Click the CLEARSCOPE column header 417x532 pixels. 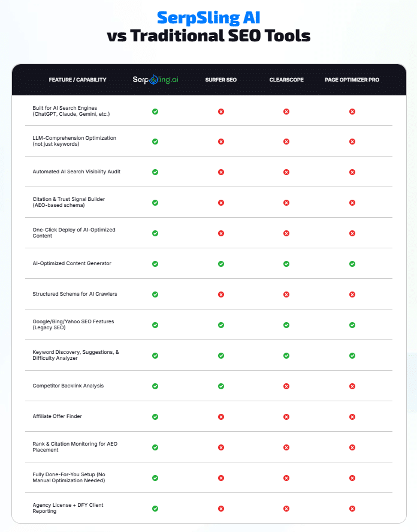[286, 80]
